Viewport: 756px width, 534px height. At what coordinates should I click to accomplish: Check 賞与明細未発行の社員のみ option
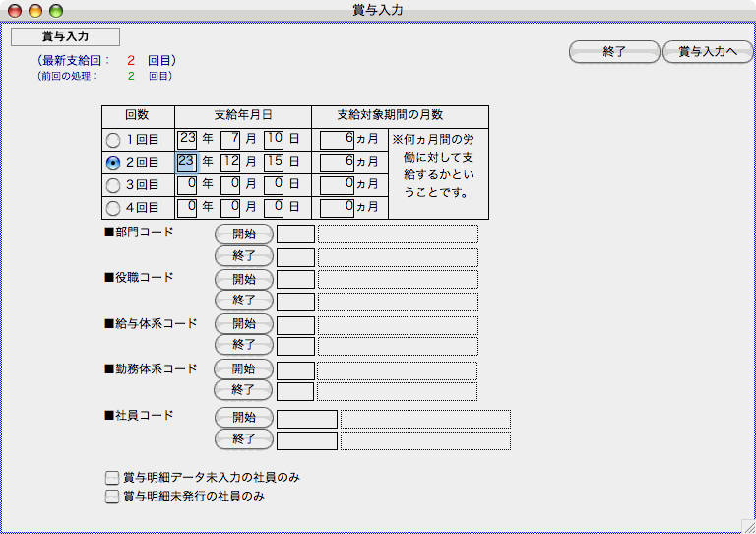coord(112,497)
